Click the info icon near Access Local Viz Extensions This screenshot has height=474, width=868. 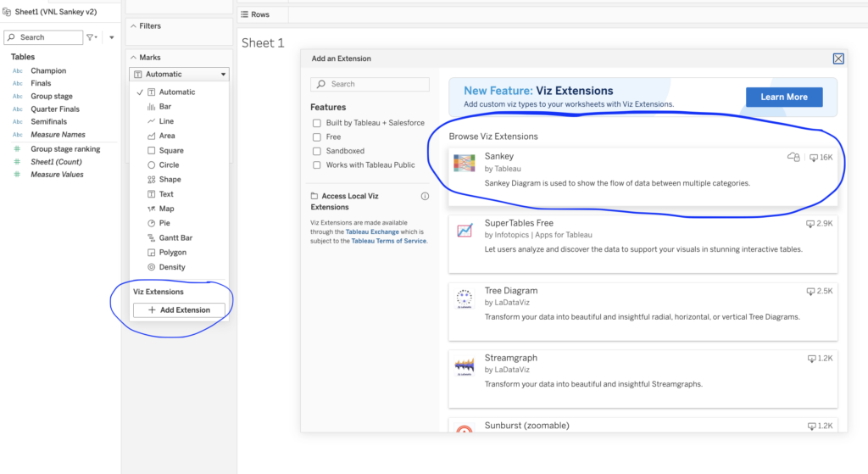(425, 196)
